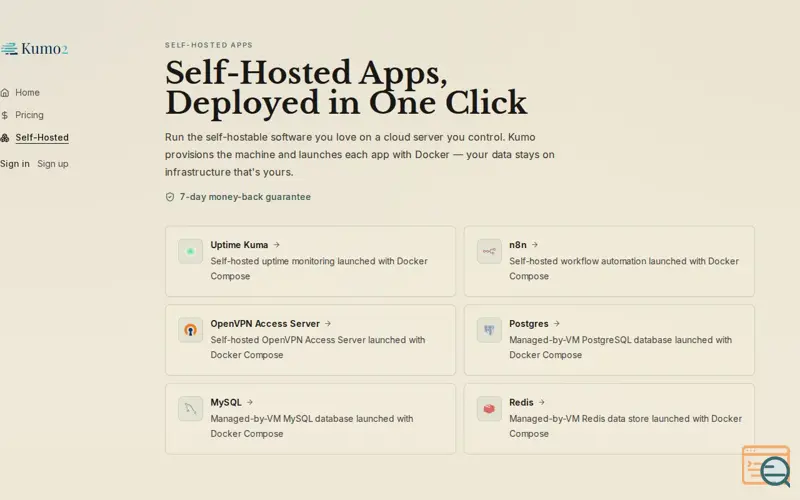Image resolution: width=800 pixels, height=500 pixels.
Task: Click the n8n workflow automation description
Action: point(623,268)
